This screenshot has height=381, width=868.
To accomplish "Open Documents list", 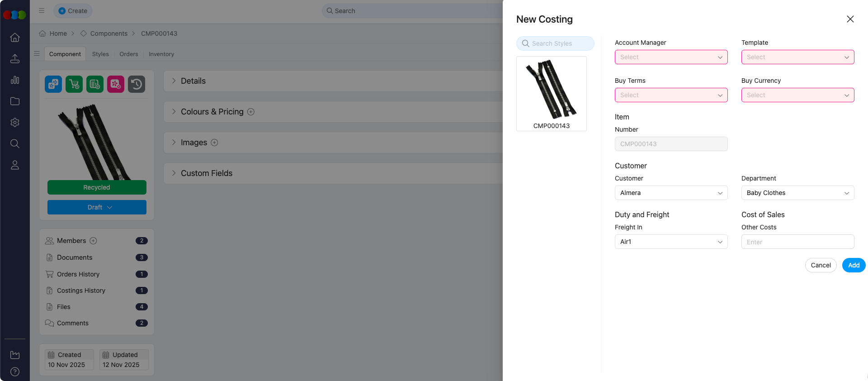I will [75, 257].
